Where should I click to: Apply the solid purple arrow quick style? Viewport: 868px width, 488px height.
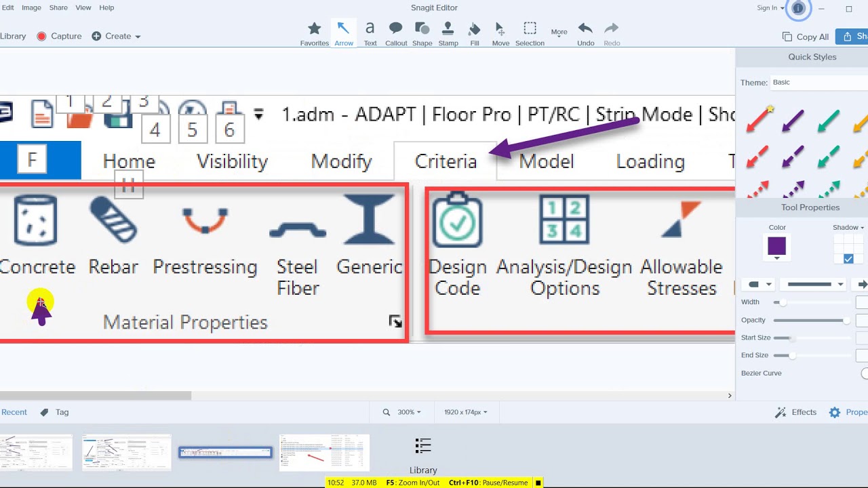pyautogui.click(x=793, y=121)
